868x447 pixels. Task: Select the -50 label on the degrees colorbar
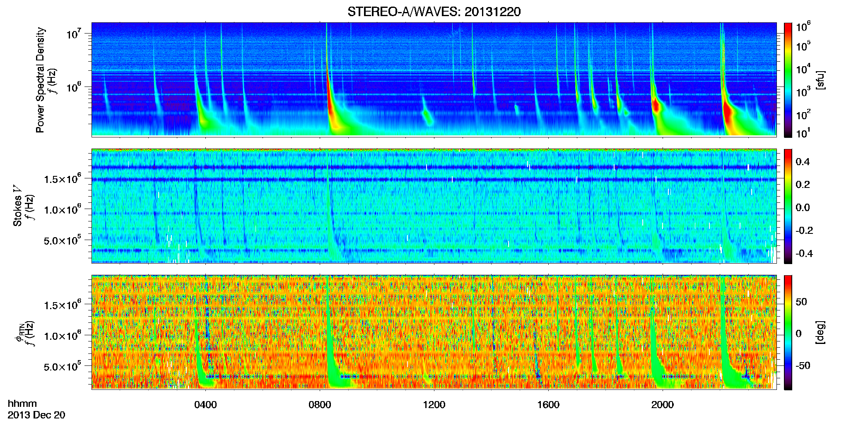coord(803,365)
